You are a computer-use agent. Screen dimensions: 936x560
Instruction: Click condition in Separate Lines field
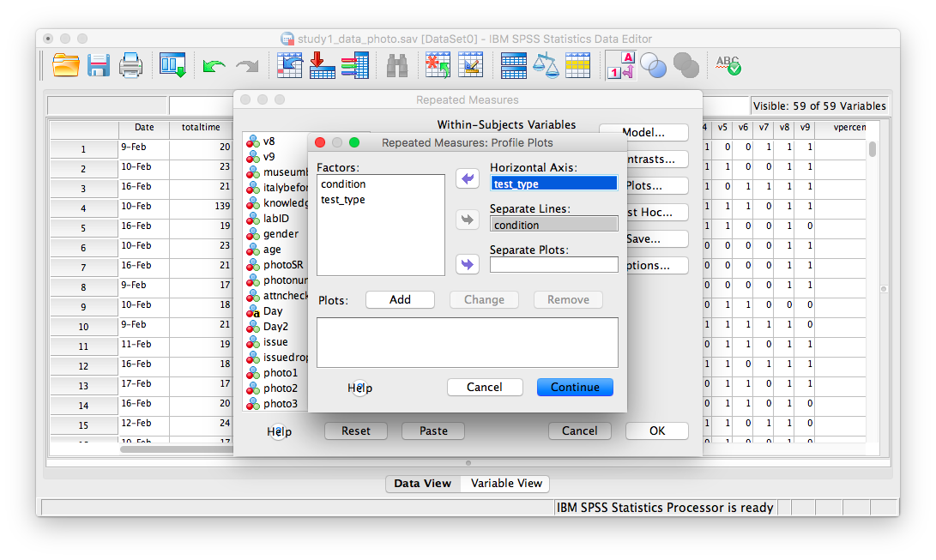[x=554, y=225]
